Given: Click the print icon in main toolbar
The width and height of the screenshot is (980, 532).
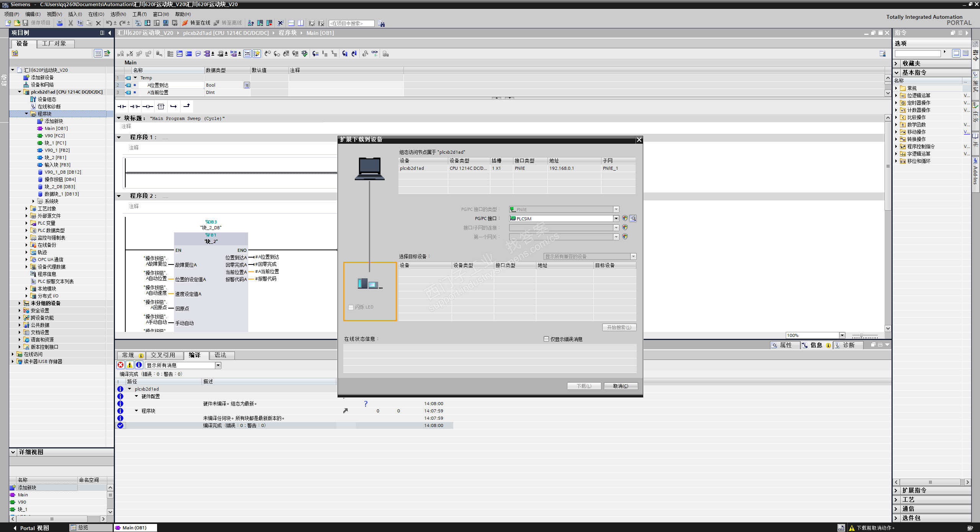Looking at the screenshot, I should 59,23.
